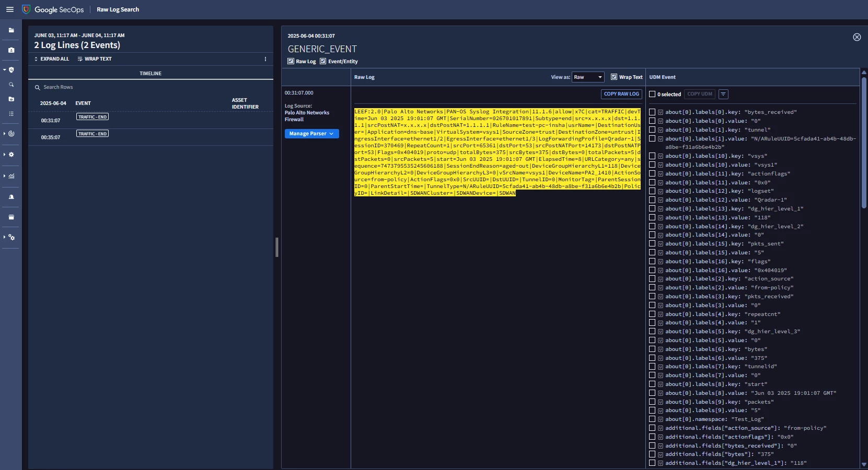Image resolution: width=868 pixels, height=470 pixels.
Task: Click the gear icon in sidebar
Action: (11, 155)
